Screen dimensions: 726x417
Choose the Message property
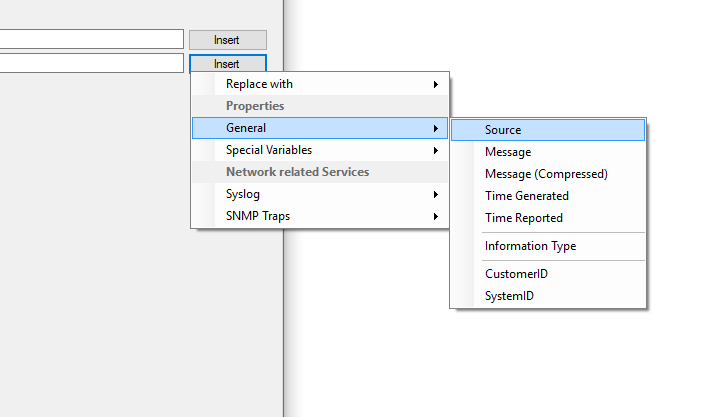pos(548,152)
